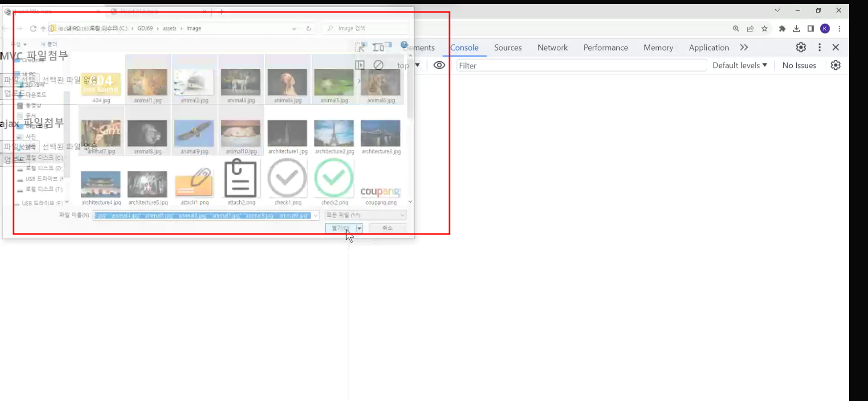Open the Chrome profile avatar K

[825, 29]
